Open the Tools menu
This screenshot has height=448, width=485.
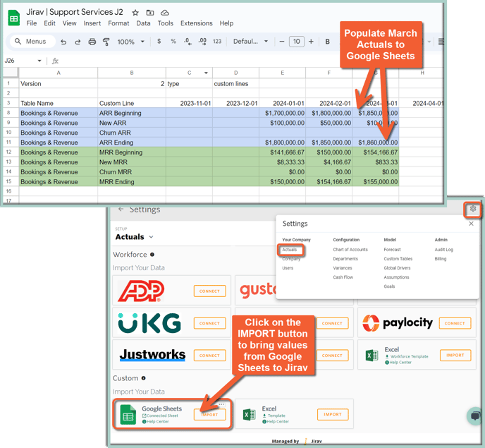point(166,23)
